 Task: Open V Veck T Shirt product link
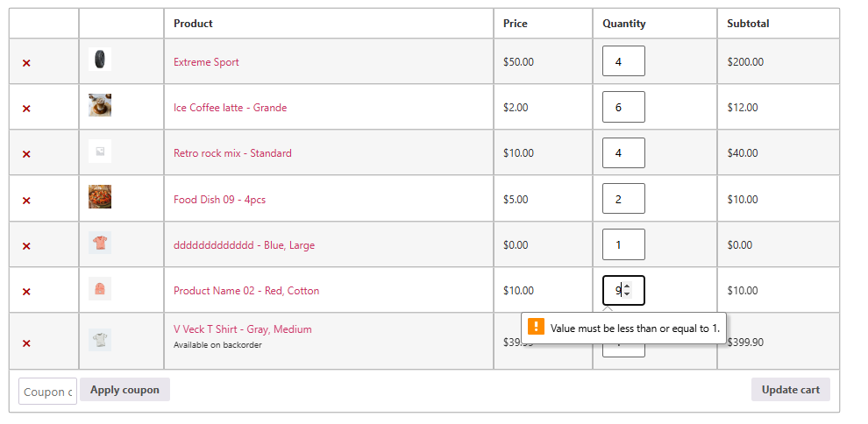point(243,329)
